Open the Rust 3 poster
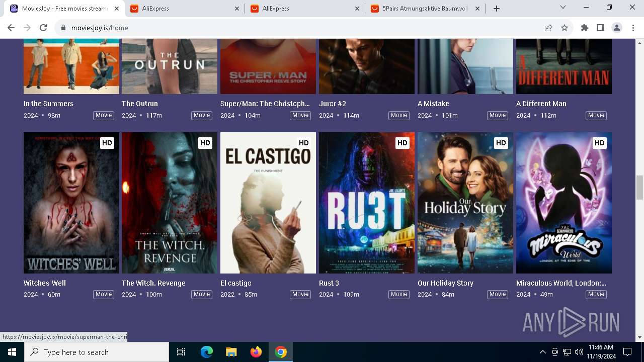Screen dimensions: 644x362 tap(367, 203)
